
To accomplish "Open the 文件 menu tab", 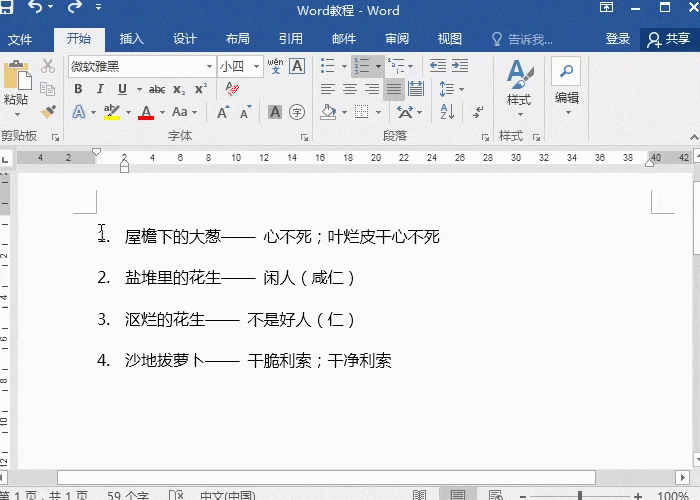I will 20,39.
